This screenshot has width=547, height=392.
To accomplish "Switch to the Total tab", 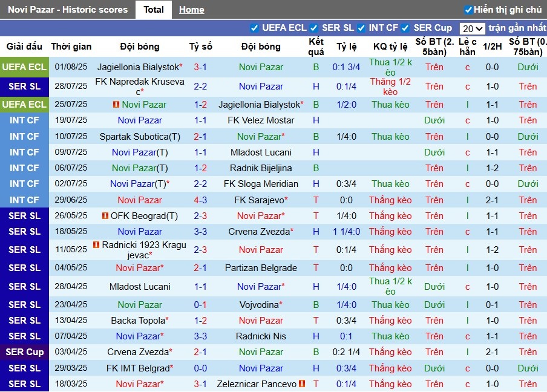I will click(154, 10).
